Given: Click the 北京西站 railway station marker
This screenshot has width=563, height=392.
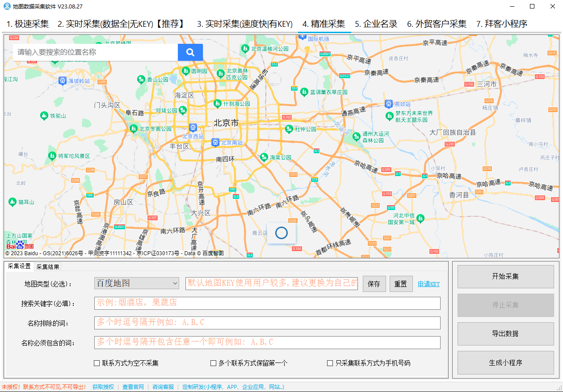Looking at the screenshot, I should [x=193, y=127].
